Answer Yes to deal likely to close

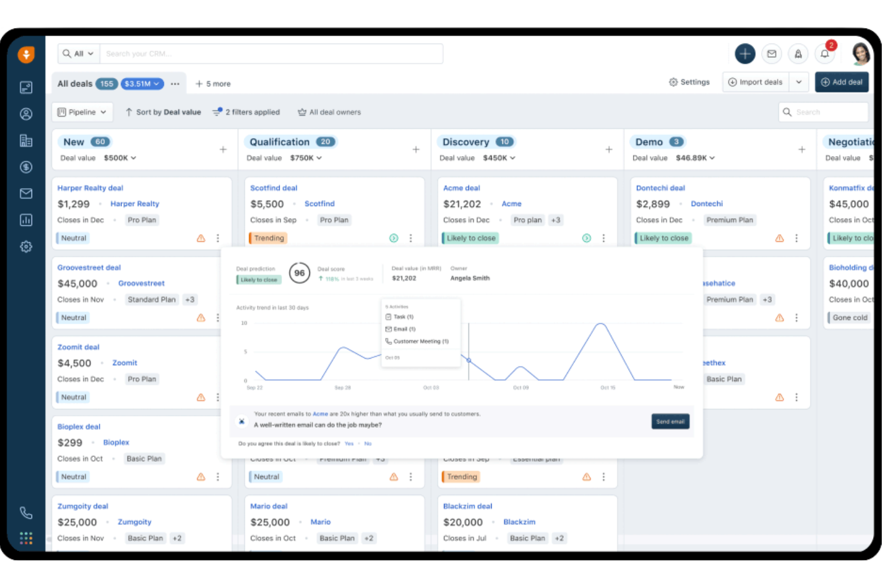[x=349, y=443]
